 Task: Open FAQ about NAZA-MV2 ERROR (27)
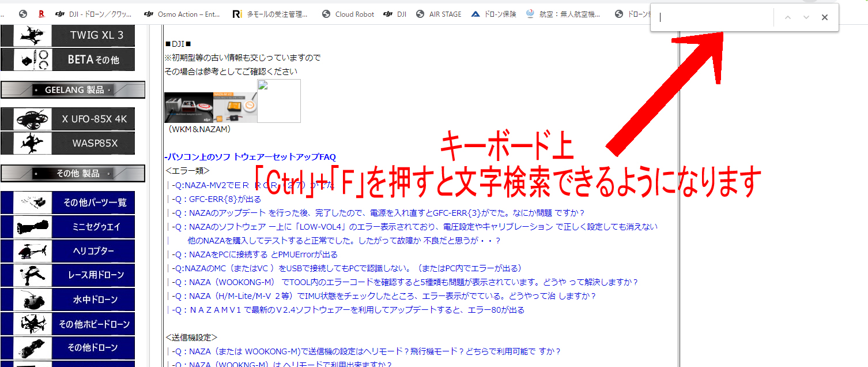tap(253, 185)
